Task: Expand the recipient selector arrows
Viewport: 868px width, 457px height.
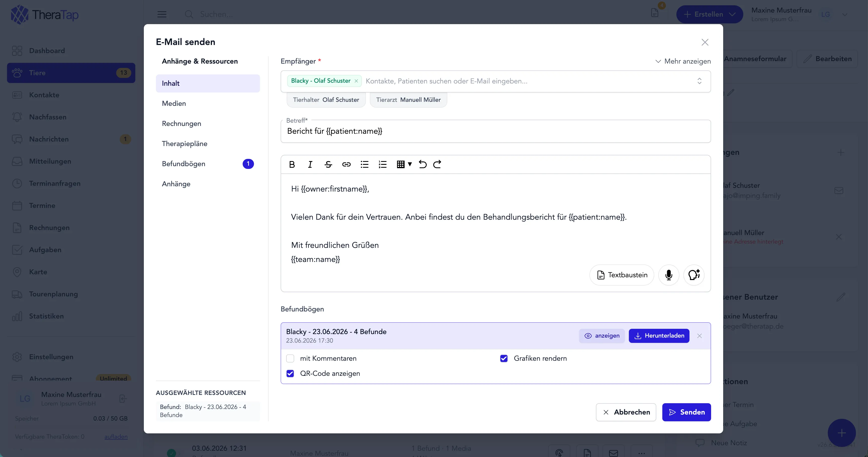Action: [700, 81]
